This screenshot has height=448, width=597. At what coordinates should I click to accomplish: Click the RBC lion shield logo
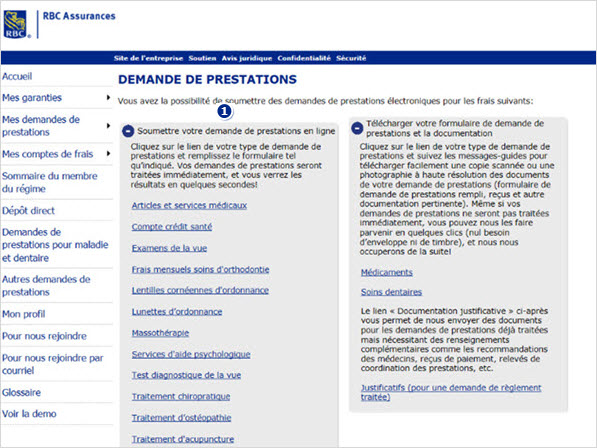[15, 24]
